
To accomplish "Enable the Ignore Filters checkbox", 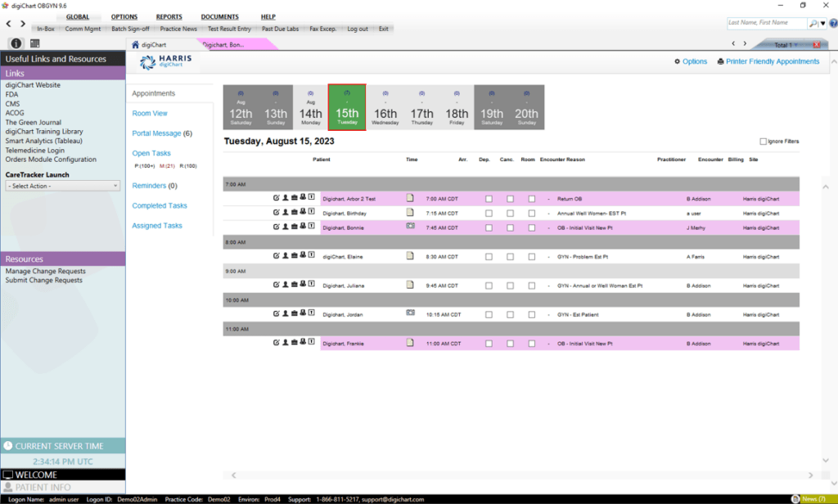I will [x=764, y=142].
